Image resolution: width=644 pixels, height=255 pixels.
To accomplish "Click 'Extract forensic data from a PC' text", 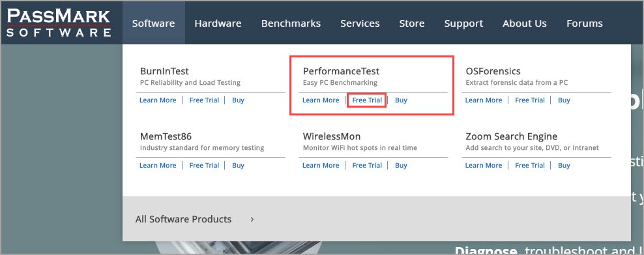I will (x=517, y=83).
